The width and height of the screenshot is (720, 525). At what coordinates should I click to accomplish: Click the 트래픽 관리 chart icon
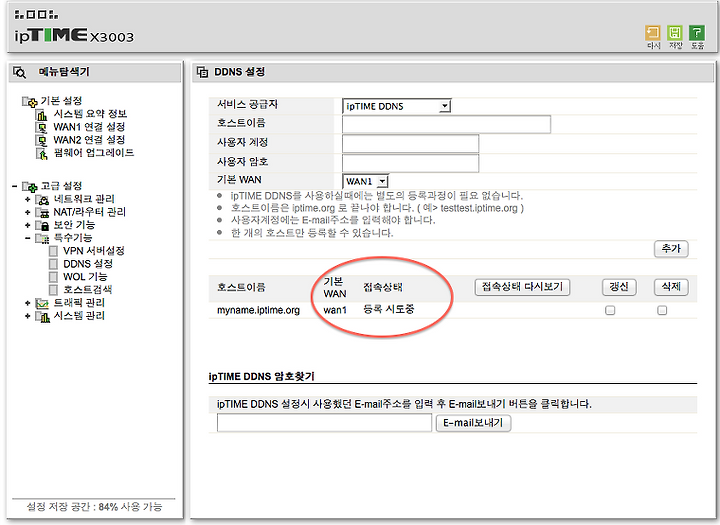click(x=42, y=303)
